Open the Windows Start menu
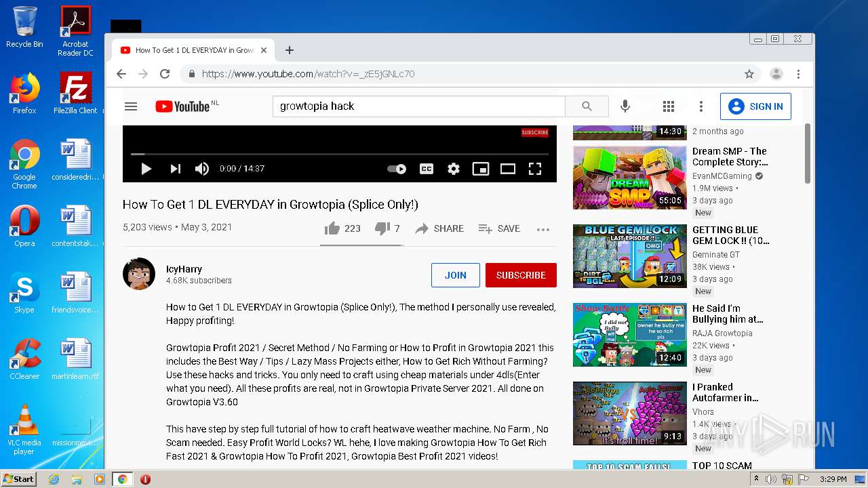 [18, 479]
